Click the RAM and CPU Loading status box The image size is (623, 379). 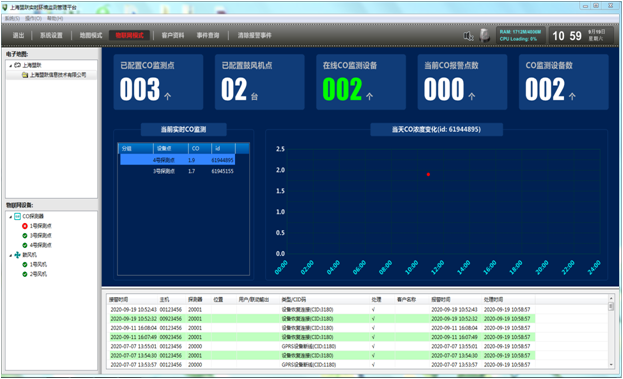[520, 35]
